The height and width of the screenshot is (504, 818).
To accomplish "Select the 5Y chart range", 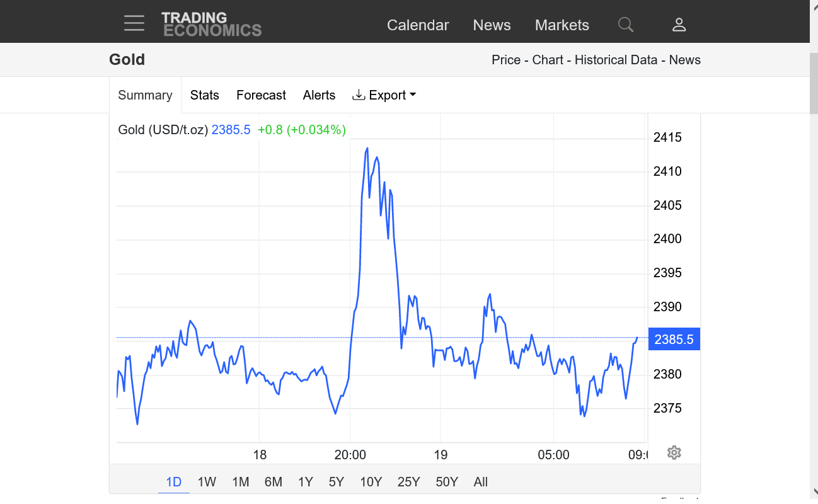I will point(337,482).
